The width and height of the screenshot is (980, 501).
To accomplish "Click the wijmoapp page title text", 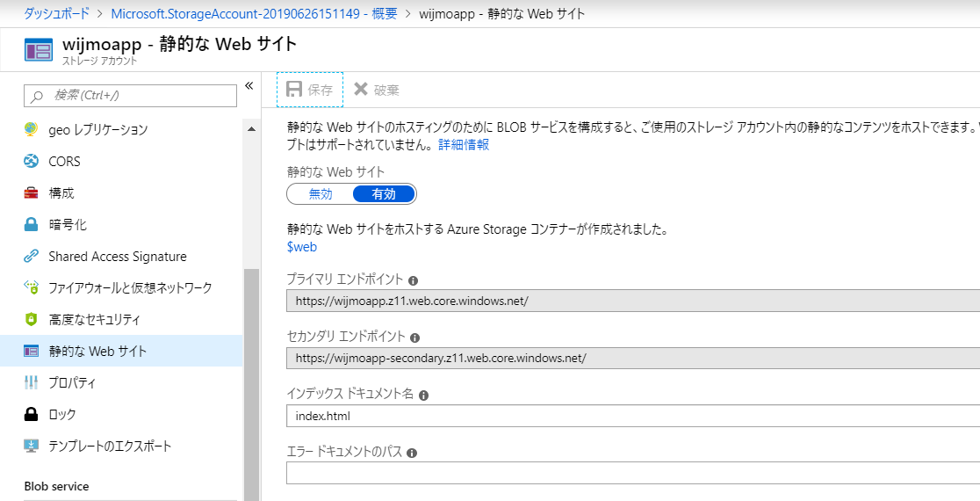I will (x=179, y=45).
